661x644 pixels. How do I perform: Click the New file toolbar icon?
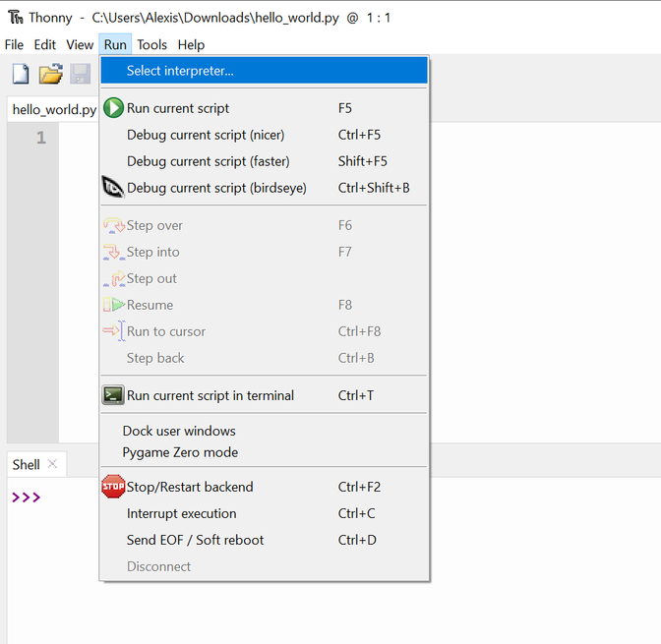click(x=21, y=74)
